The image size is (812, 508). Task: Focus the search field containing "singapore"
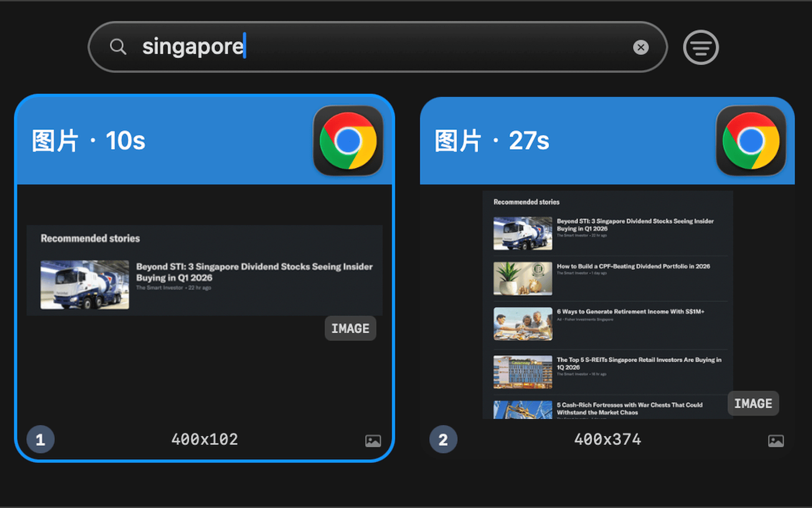[378, 47]
